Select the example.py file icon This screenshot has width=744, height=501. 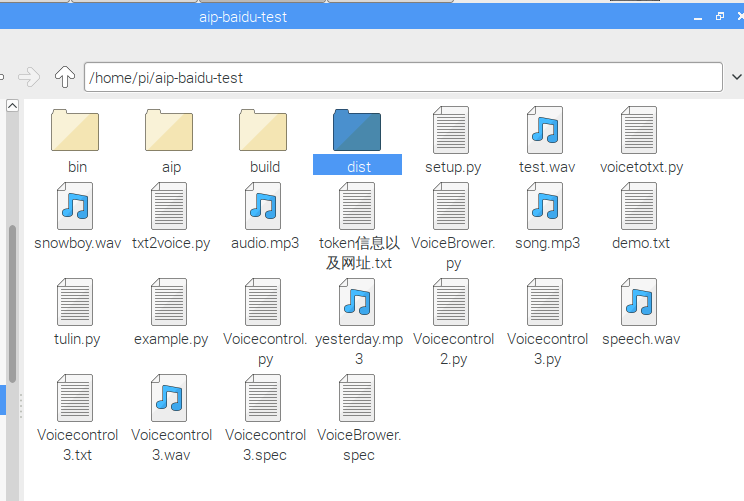[169, 302]
